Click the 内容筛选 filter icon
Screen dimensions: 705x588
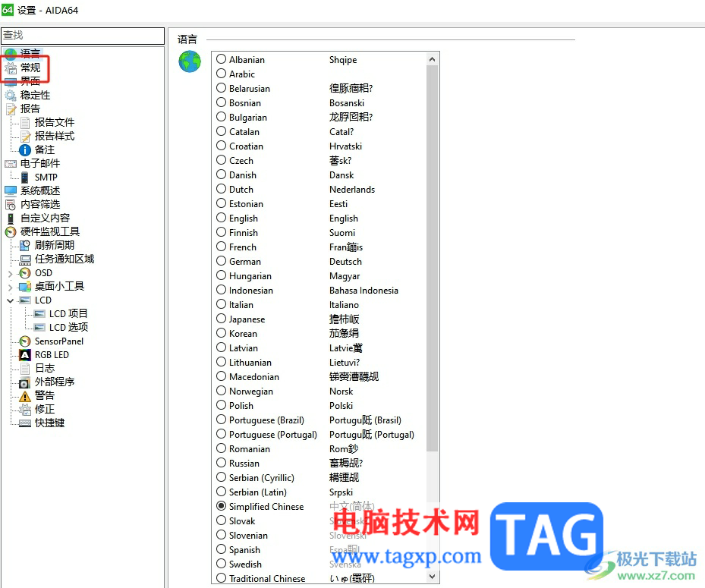pyautogui.click(x=11, y=205)
